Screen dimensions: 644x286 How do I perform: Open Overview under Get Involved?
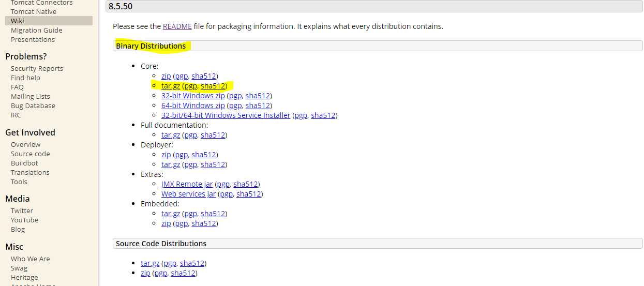pyautogui.click(x=25, y=144)
